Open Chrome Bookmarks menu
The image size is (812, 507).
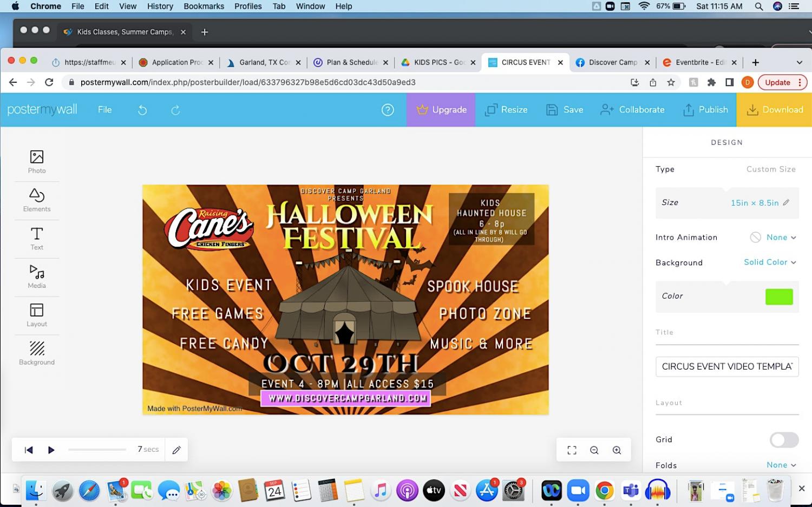coord(204,6)
